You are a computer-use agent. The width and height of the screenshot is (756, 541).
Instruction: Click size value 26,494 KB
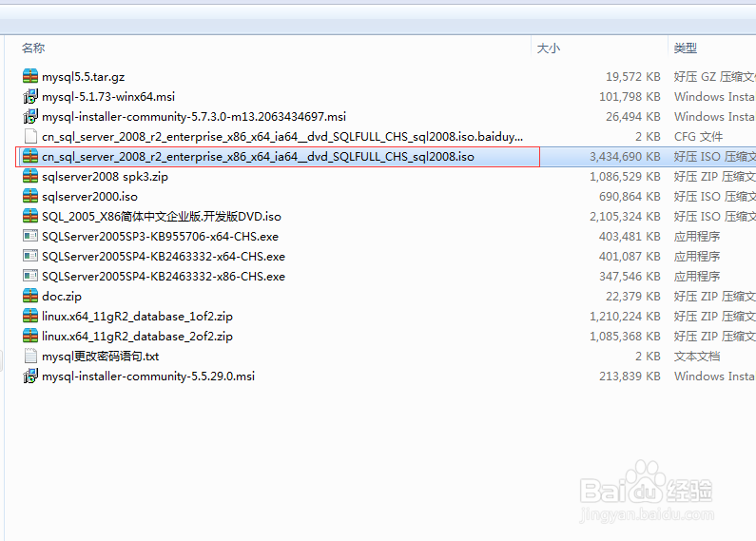point(633,117)
